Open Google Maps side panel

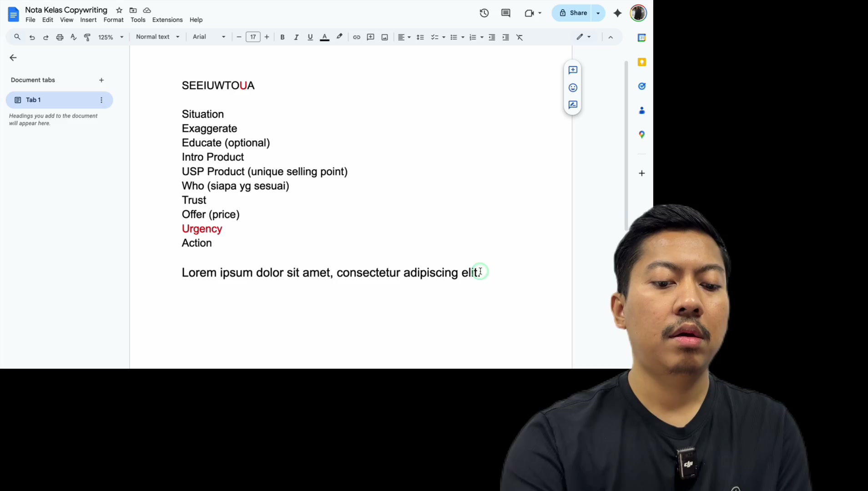coord(641,135)
